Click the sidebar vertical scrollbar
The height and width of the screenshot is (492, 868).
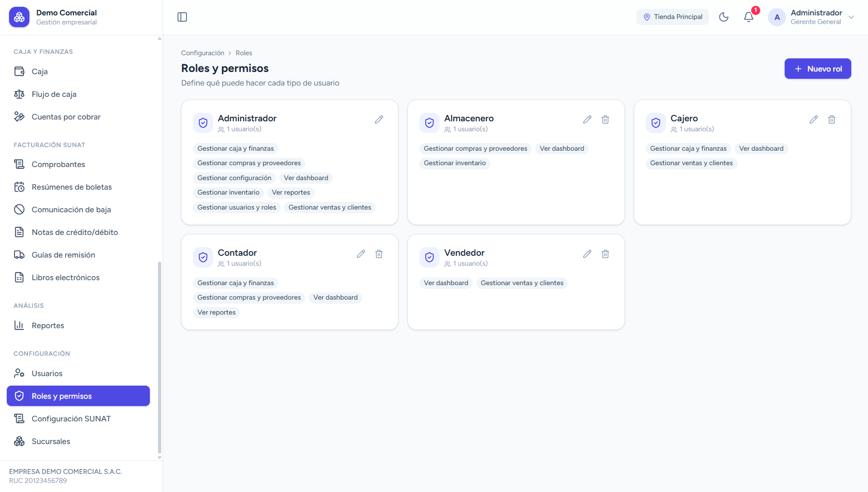pos(159,357)
